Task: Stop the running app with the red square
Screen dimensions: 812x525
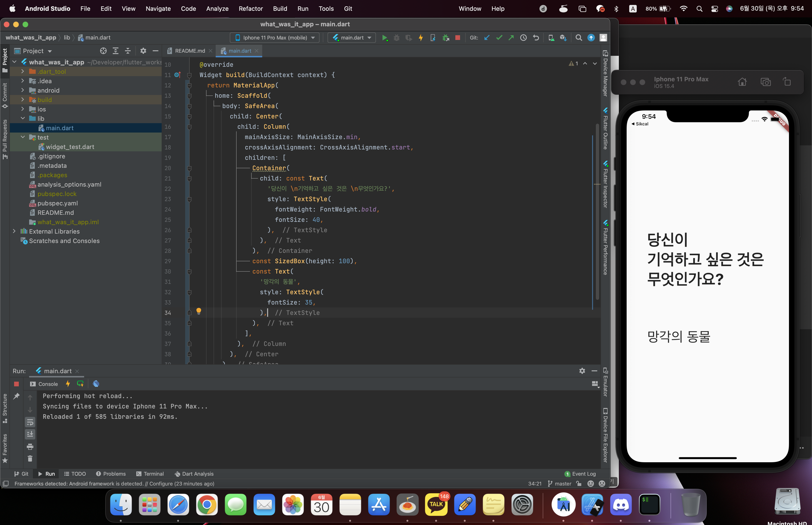Action: click(x=458, y=38)
